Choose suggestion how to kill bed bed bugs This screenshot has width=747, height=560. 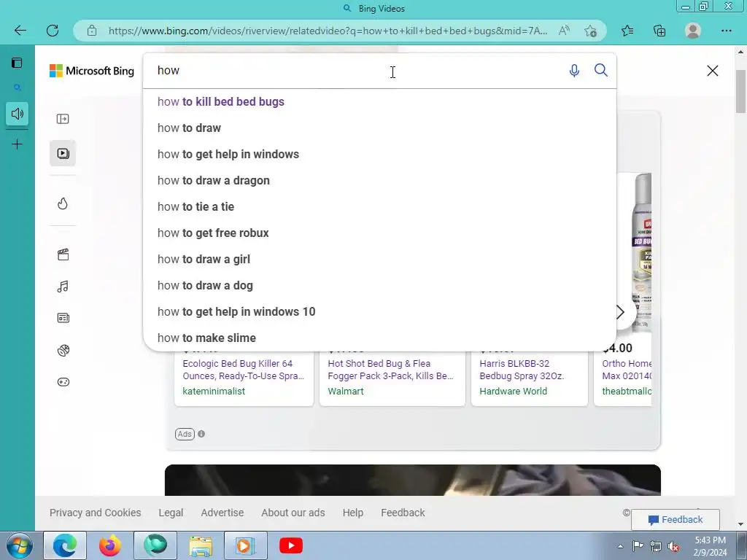379,102
